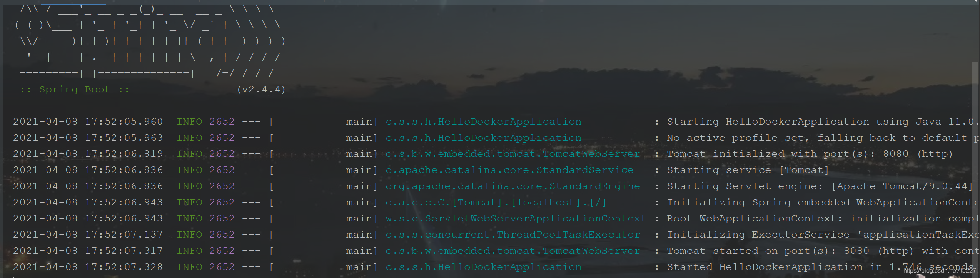
Task: Click the ':: Spring Boot ::' banner label
Action: coord(75,90)
